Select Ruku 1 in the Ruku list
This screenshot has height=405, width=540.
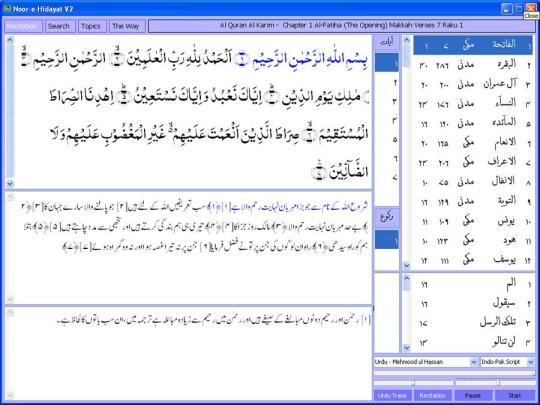tap(387, 240)
